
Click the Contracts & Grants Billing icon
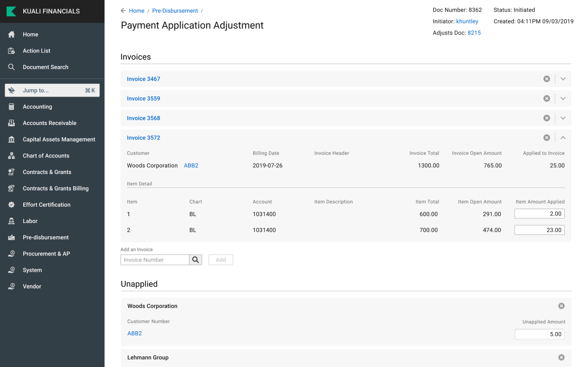(x=12, y=188)
